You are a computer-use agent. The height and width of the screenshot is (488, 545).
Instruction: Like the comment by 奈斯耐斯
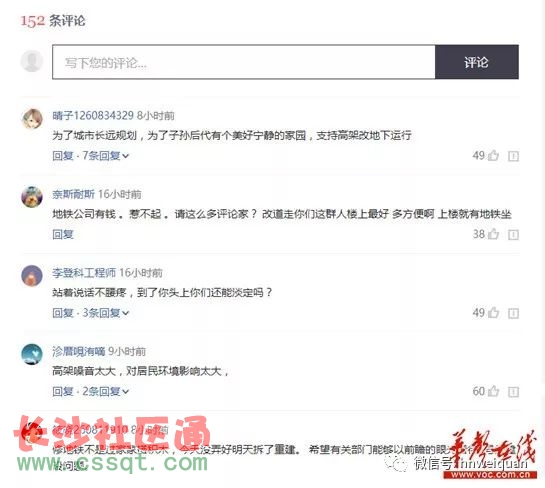[x=493, y=234]
